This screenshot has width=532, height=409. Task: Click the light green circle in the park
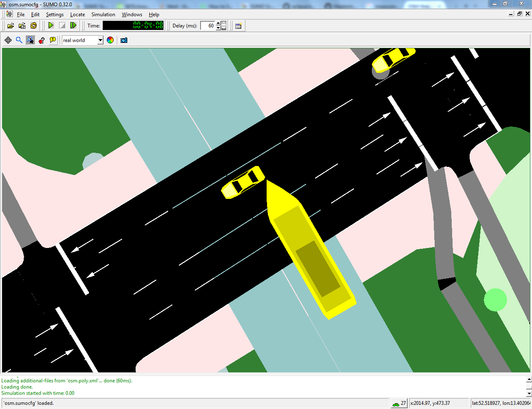[495, 300]
